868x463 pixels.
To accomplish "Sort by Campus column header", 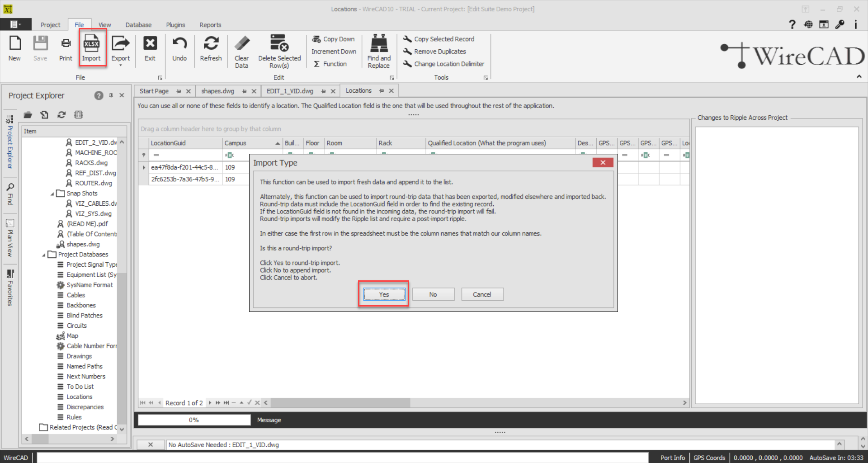I will pyautogui.click(x=252, y=143).
